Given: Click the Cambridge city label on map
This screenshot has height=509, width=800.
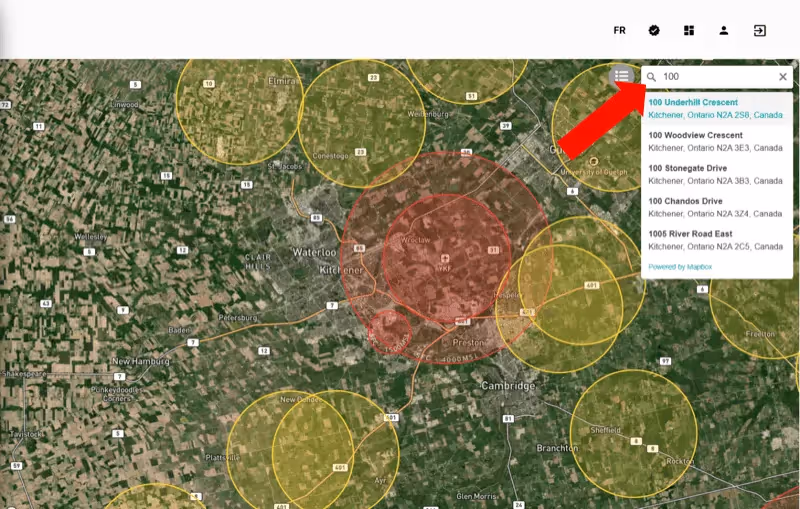Looking at the screenshot, I should click(x=508, y=386).
